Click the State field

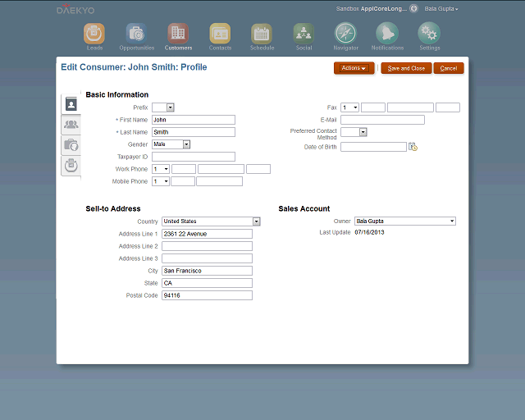207,283
